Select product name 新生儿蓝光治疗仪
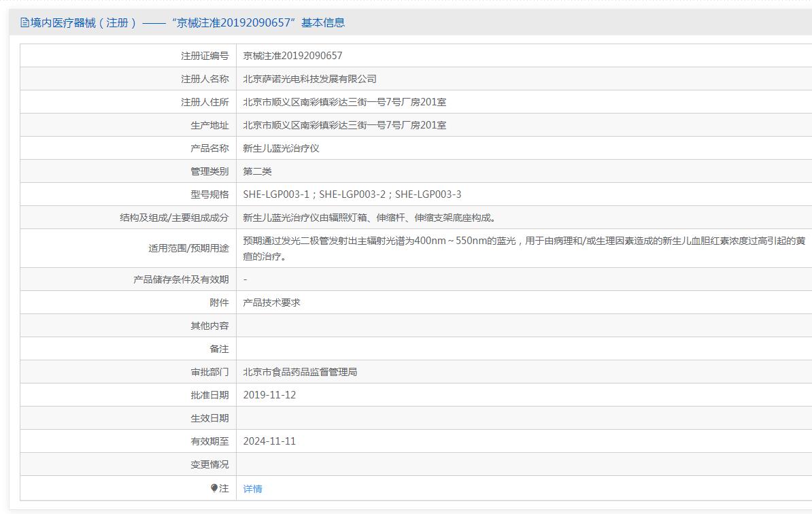 tap(281, 148)
